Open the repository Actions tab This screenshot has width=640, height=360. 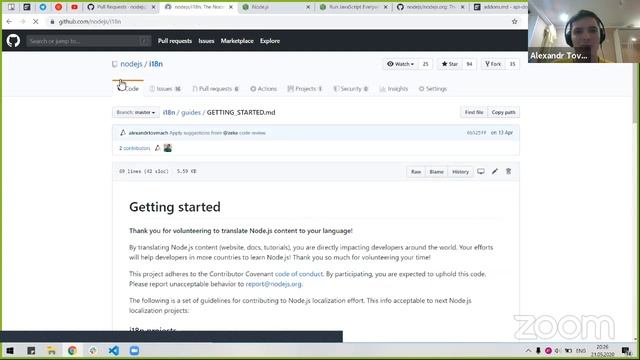pos(264,89)
